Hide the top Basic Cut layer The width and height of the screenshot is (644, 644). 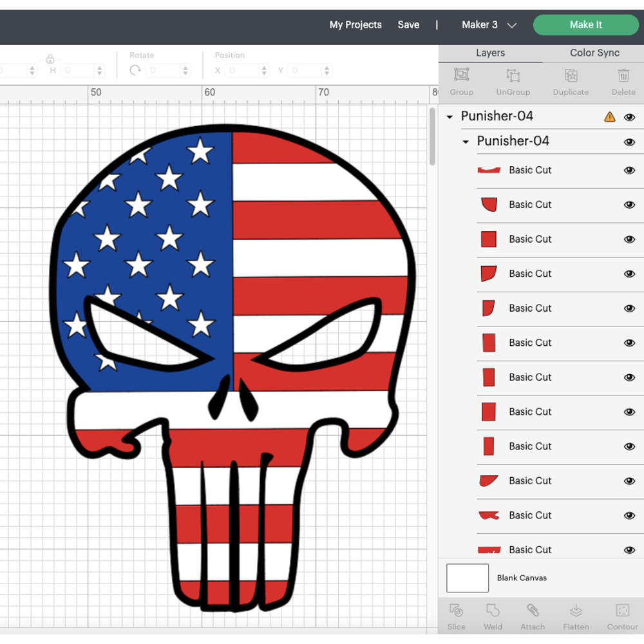[x=629, y=170]
